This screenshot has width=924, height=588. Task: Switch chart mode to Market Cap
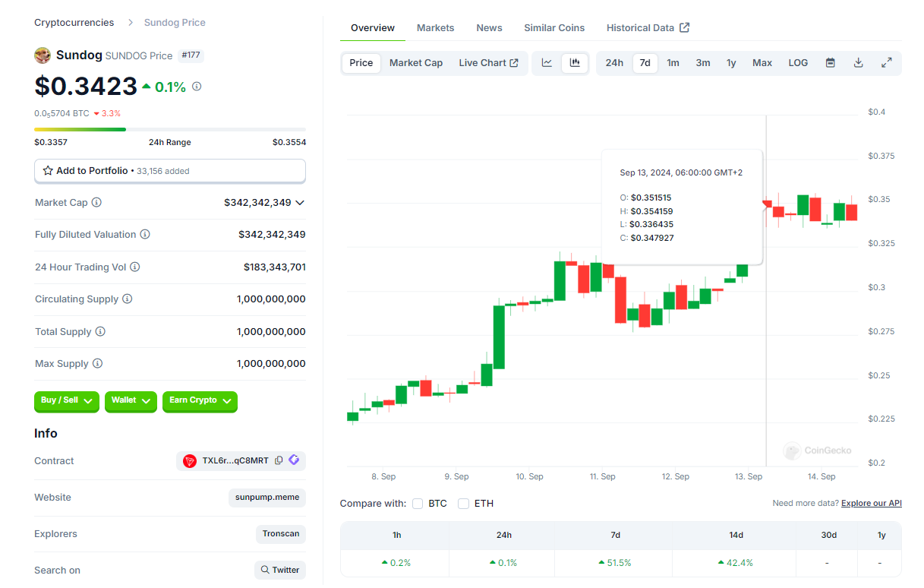point(416,63)
